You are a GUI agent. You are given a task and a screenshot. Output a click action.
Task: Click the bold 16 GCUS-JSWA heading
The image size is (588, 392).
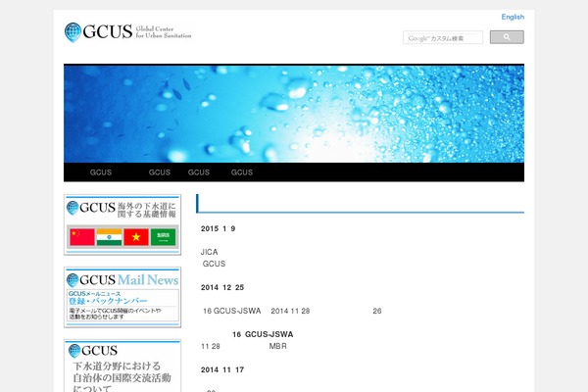pyautogui.click(x=263, y=334)
